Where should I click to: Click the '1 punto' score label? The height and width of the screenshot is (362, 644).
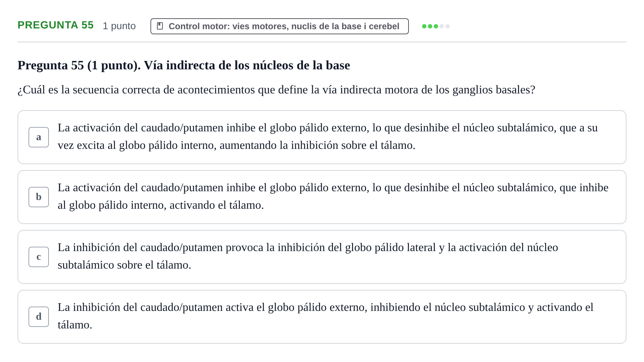tap(119, 26)
